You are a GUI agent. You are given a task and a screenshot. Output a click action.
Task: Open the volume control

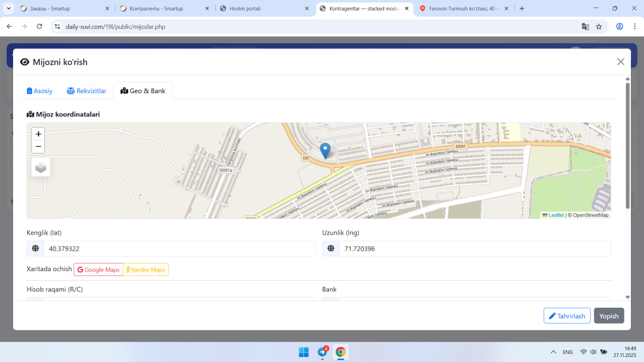coord(593,352)
